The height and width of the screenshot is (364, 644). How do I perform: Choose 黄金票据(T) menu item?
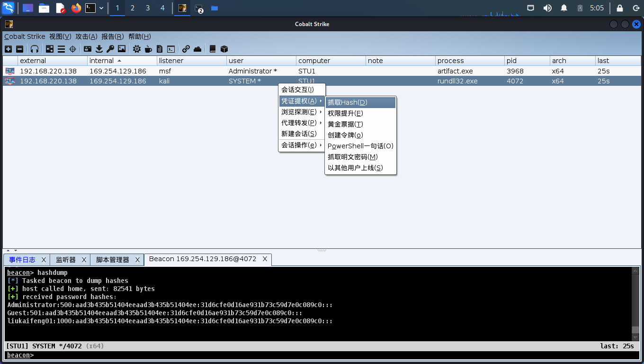pos(360,124)
